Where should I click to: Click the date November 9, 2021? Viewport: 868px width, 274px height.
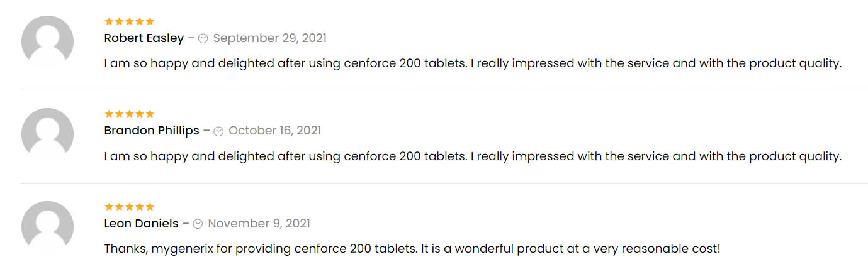click(x=259, y=224)
